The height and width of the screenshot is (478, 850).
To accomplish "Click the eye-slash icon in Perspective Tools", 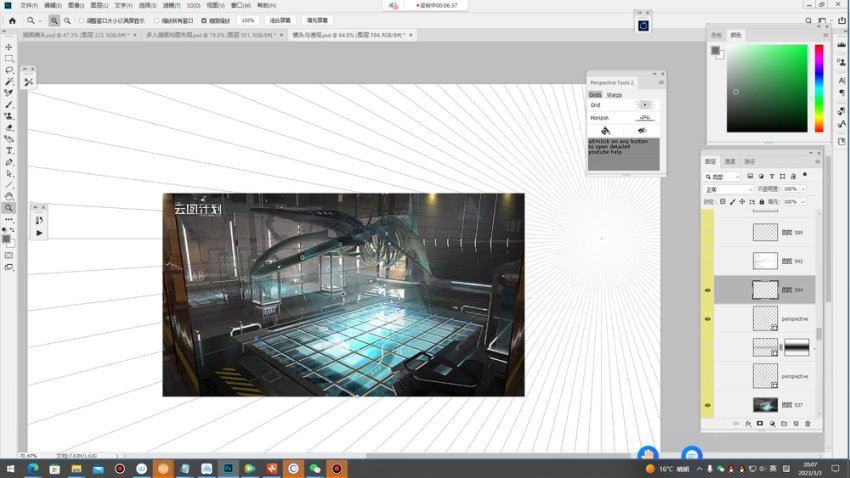I will tap(642, 131).
